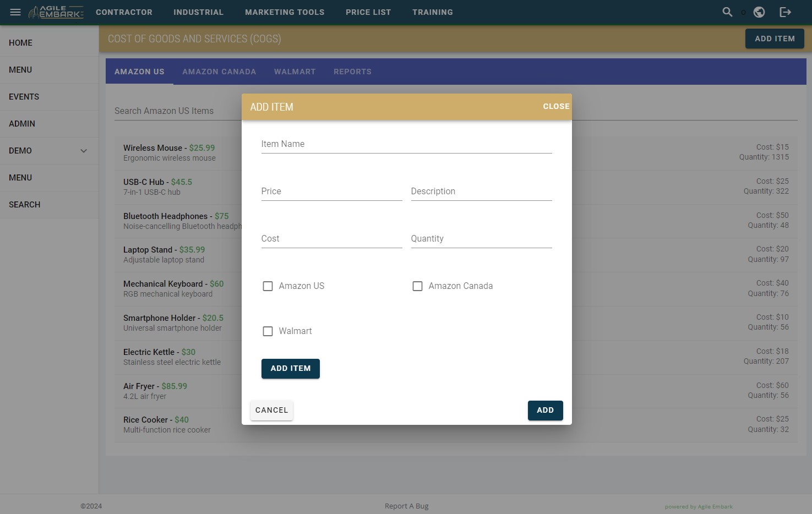This screenshot has height=514, width=812.
Task: Open the REPORTS tab
Action: [352, 72]
